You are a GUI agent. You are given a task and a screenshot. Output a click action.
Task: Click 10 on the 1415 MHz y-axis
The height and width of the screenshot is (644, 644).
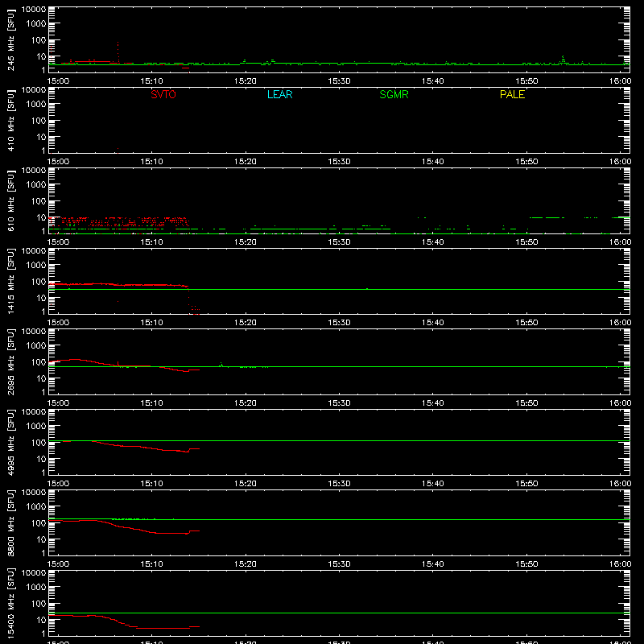click(x=41, y=298)
